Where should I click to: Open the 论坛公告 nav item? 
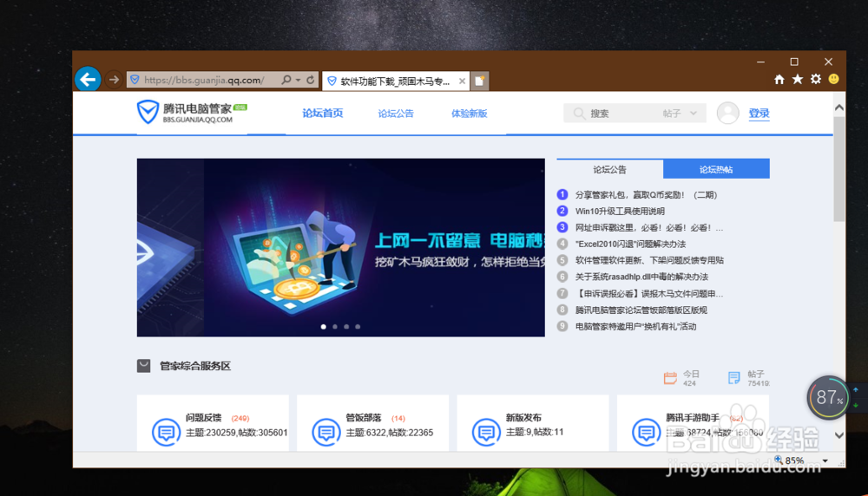pos(396,114)
